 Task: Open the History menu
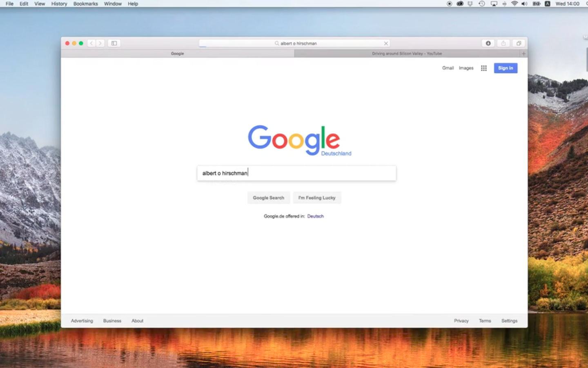[59, 4]
